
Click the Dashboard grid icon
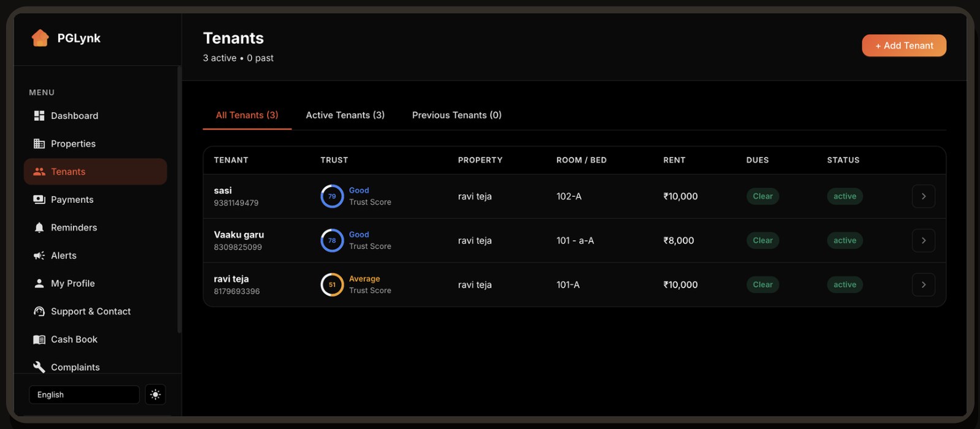39,116
